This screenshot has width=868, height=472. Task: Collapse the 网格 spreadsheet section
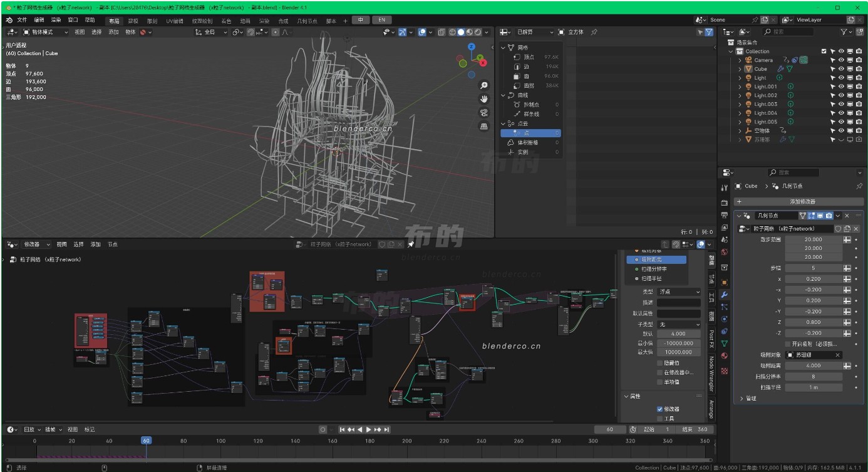[503, 48]
